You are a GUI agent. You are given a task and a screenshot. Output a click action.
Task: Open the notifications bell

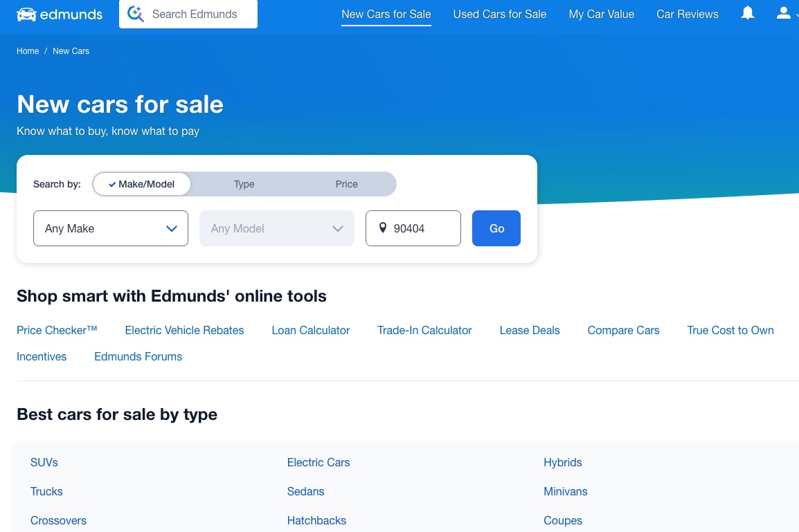click(x=748, y=12)
